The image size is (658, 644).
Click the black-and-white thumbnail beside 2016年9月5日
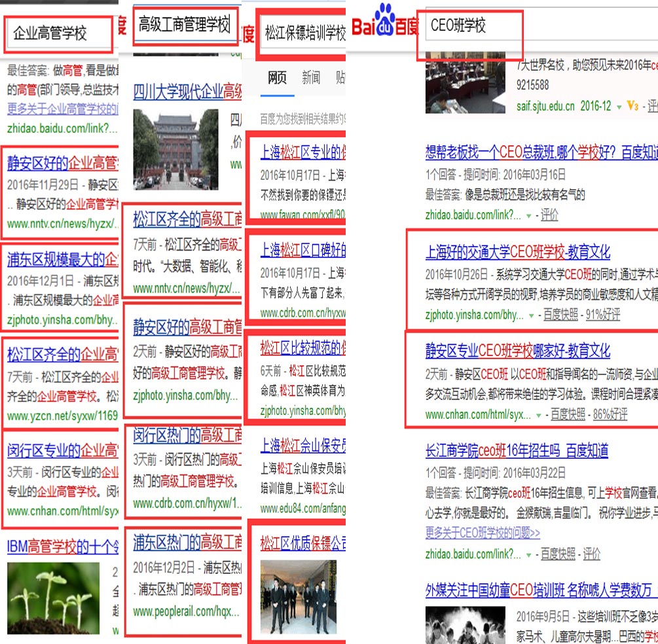tap(466, 625)
